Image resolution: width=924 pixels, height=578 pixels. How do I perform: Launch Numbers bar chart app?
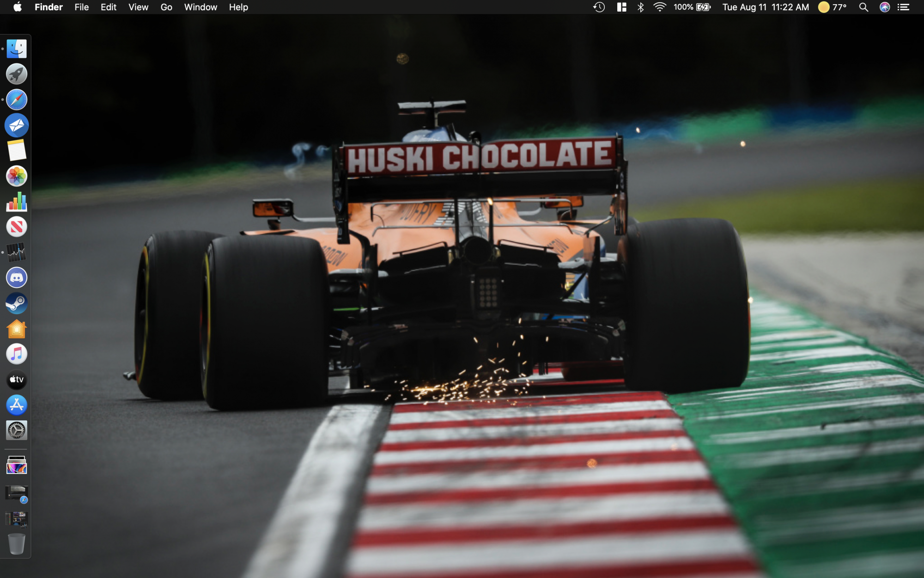(17, 202)
